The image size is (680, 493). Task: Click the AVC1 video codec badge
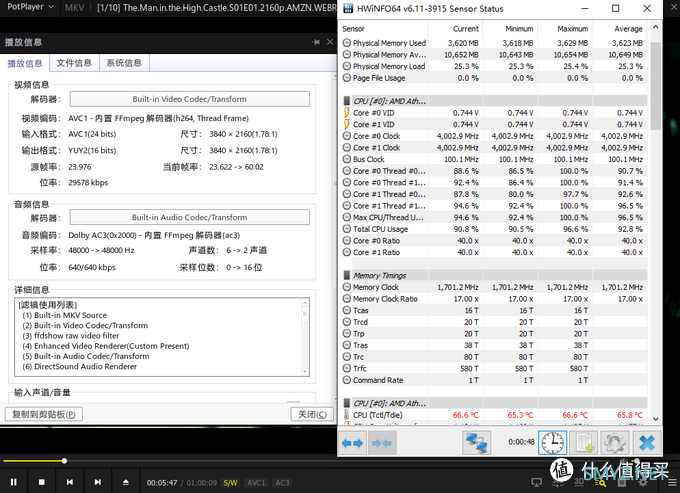(x=256, y=483)
